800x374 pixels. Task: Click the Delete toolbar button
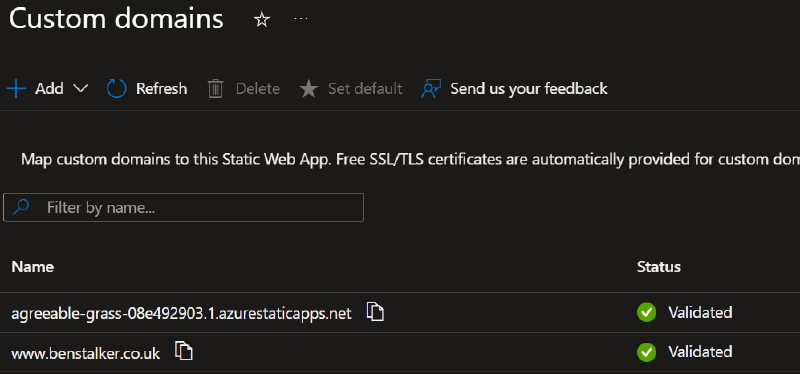point(244,89)
